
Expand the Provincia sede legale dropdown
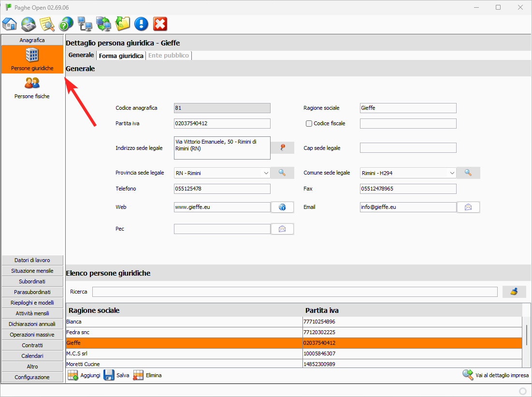[x=266, y=173]
